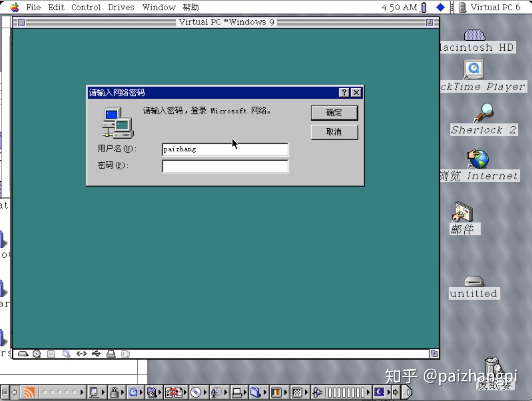Click inside the 密码 password field

coord(225,166)
